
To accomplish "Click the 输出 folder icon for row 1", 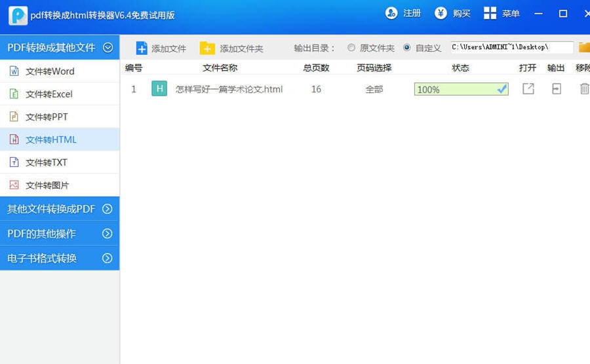I will pyautogui.click(x=557, y=88).
